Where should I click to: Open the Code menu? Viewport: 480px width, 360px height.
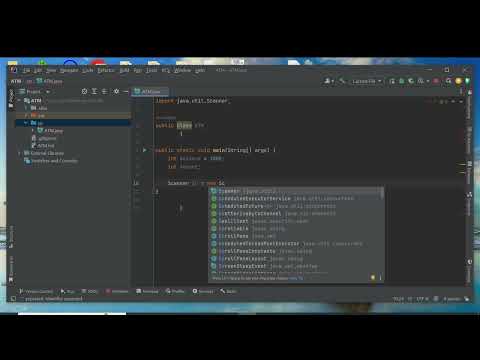[x=87, y=70]
